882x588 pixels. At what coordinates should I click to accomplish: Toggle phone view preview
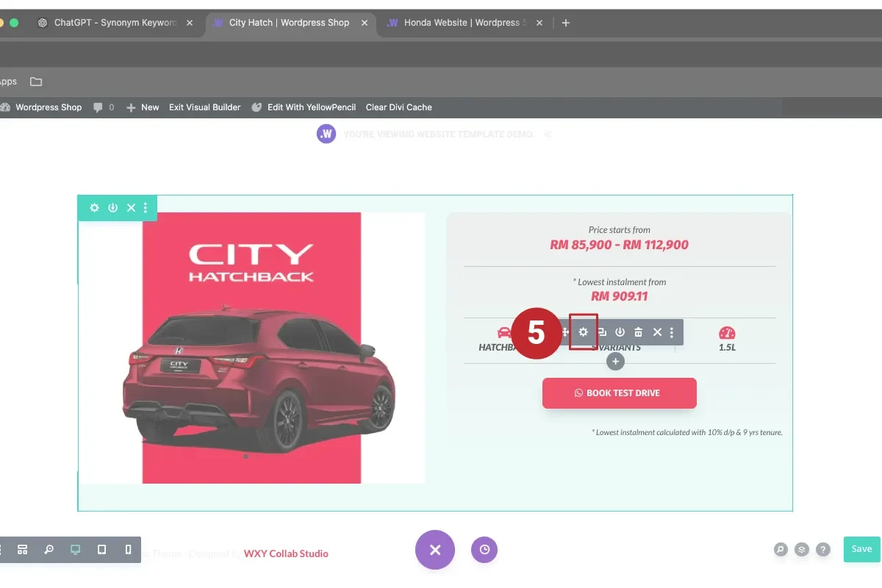click(x=128, y=550)
